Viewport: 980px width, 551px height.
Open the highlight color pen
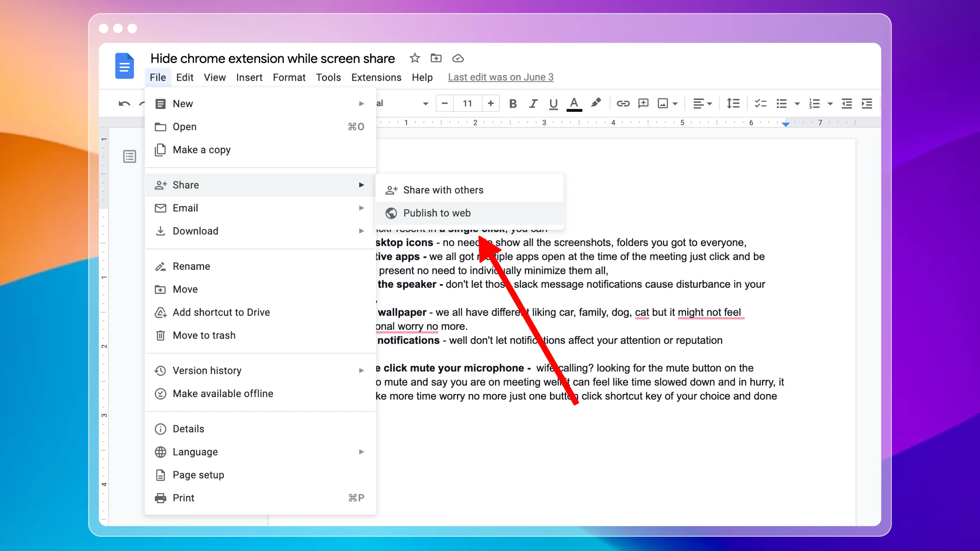pos(596,103)
